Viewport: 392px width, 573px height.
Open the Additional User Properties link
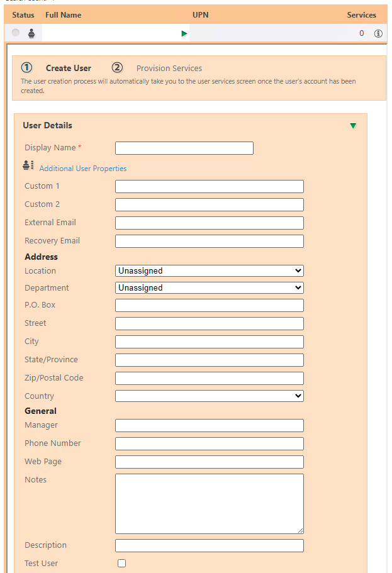82,169
